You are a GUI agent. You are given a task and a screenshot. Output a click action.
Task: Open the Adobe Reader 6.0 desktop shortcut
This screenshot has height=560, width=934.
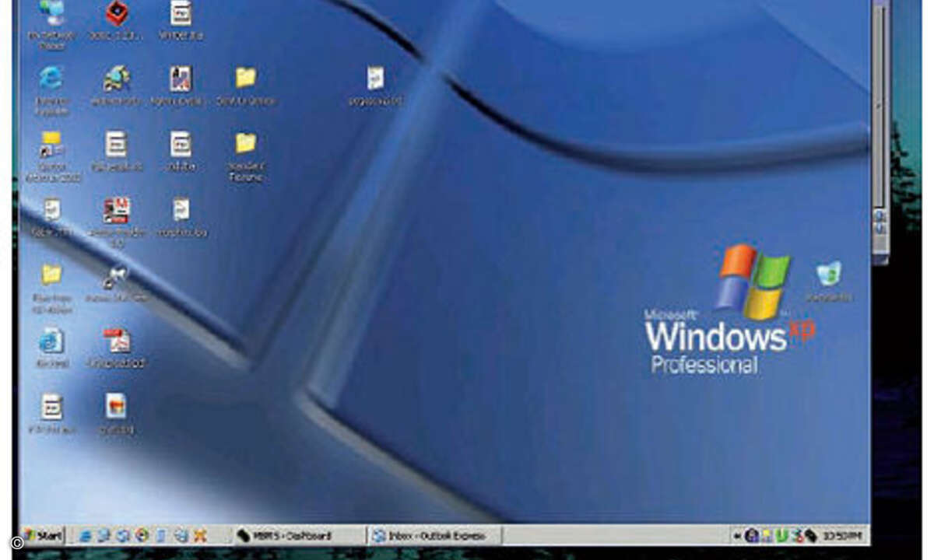point(117,210)
